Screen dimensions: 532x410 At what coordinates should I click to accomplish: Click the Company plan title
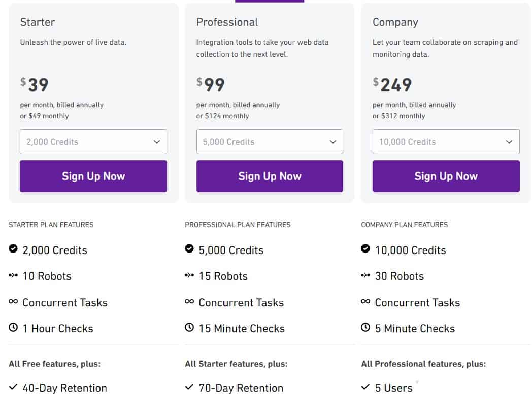pyautogui.click(x=395, y=22)
